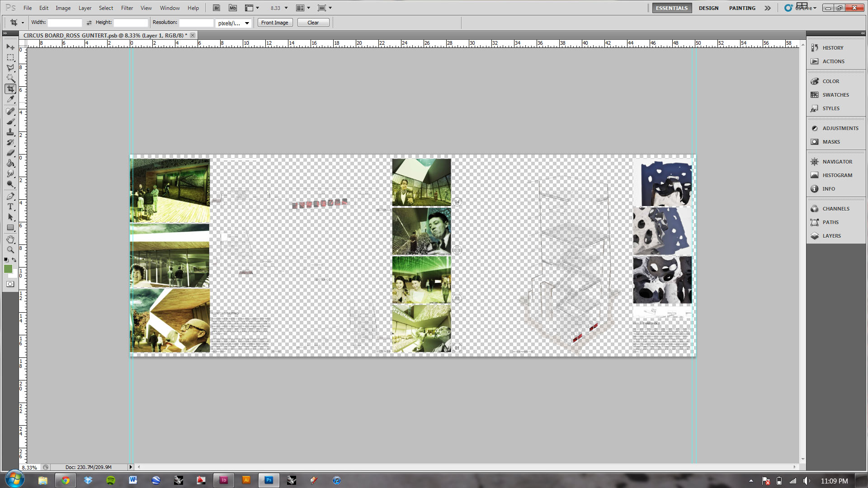This screenshot has height=488, width=868.
Task: Click the Clear button
Action: click(x=313, y=23)
